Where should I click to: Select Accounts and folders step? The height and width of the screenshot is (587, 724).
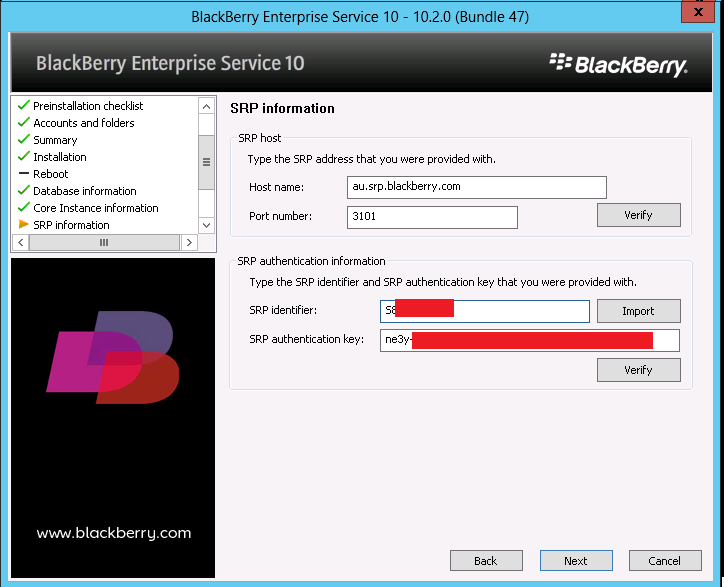coord(84,123)
